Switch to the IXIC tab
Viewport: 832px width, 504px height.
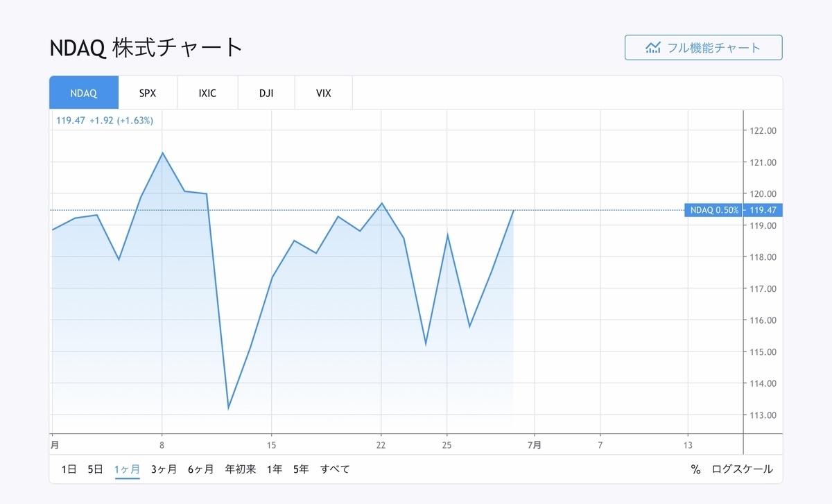[x=207, y=93]
